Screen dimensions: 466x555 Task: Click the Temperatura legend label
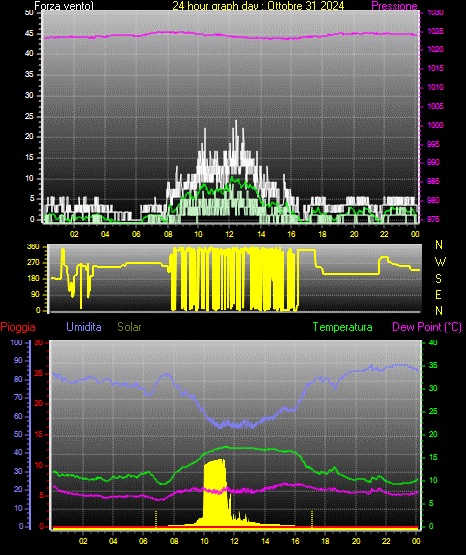tap(343, 327)
